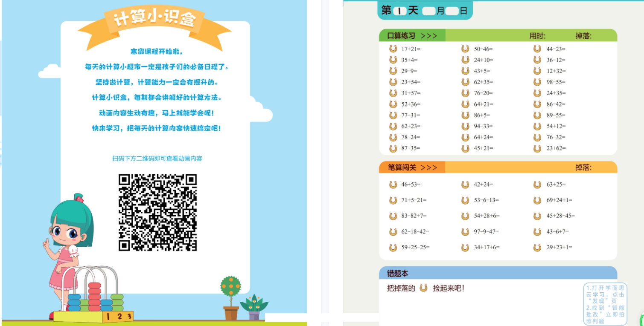Select the horseshoe icon beside 98-55=

point(537,82)
